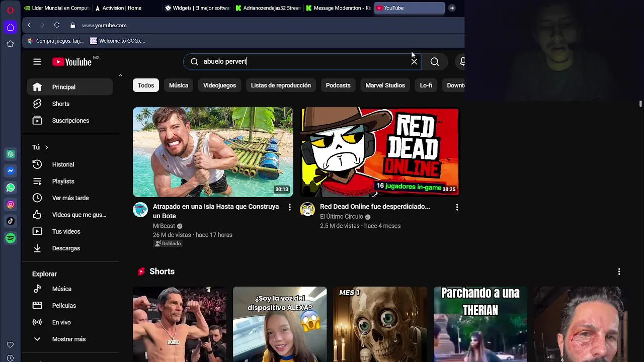Reload the page button
The width and height of the screenshot is (644, 362).
[x=57, y=25]
